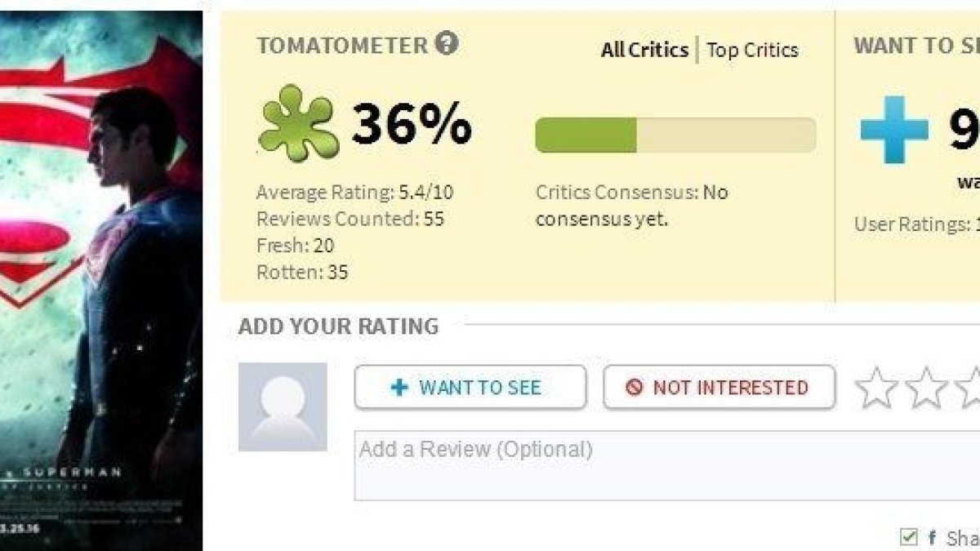Click the Facebook f icon near Share
The width and height of the screenshot is (980, 551).
pos(932,538)
